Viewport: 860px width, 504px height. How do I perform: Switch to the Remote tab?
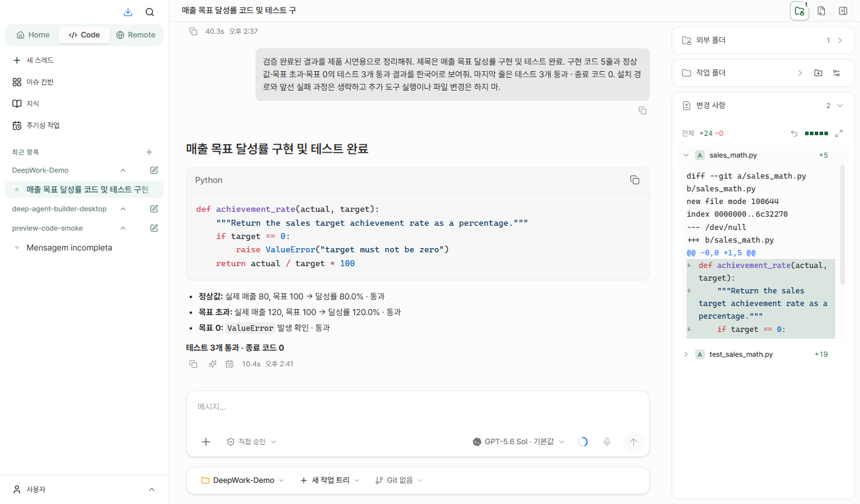(136, 35)
